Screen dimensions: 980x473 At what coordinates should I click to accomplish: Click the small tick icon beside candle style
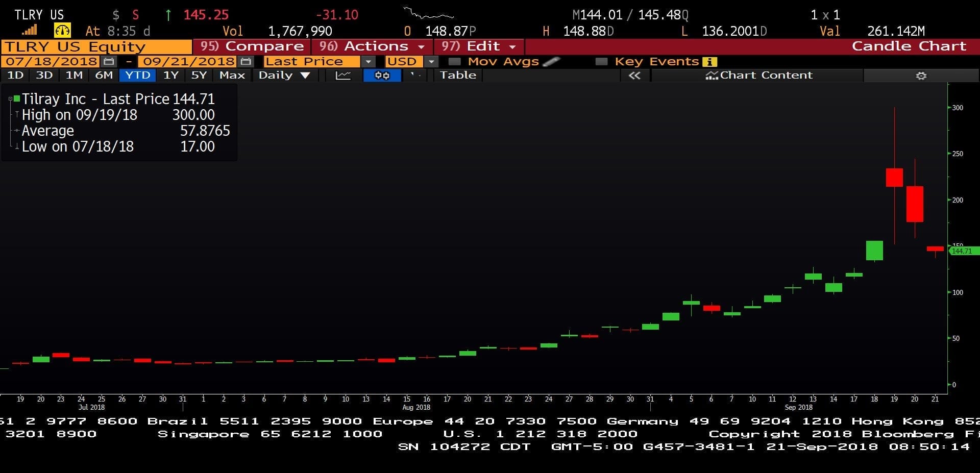click(x=416, y=75)
